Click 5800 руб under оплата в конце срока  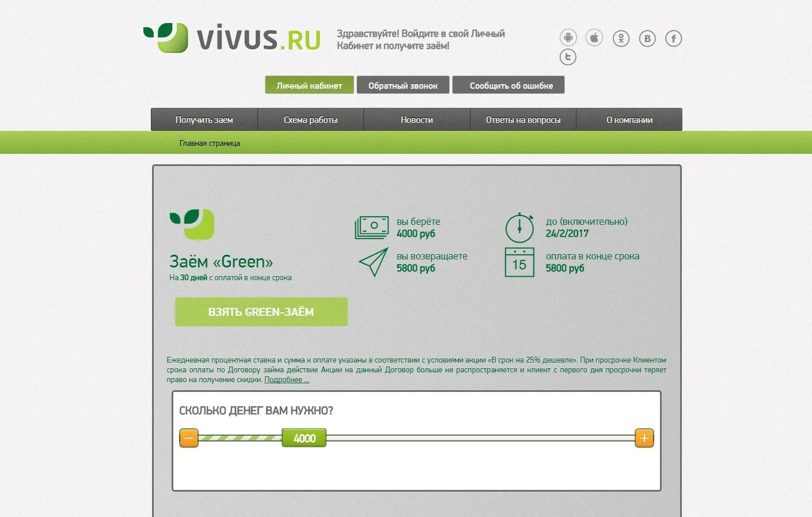(x=565, y=268)
